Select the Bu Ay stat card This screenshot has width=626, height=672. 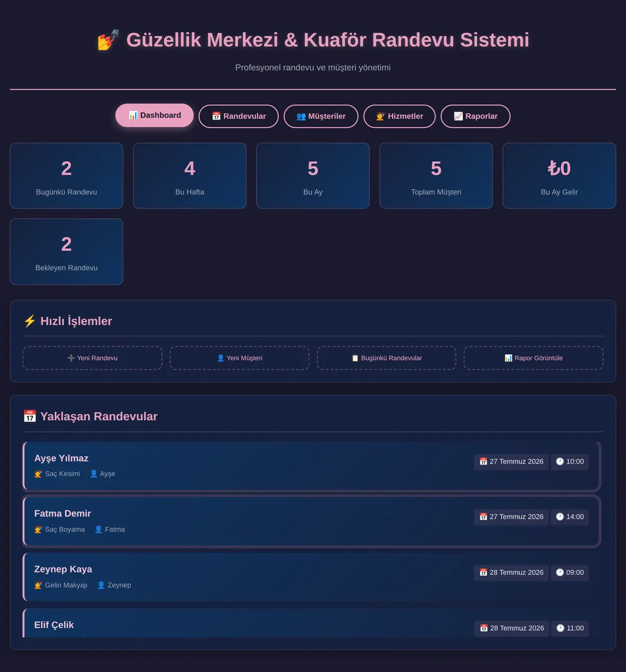313,176
